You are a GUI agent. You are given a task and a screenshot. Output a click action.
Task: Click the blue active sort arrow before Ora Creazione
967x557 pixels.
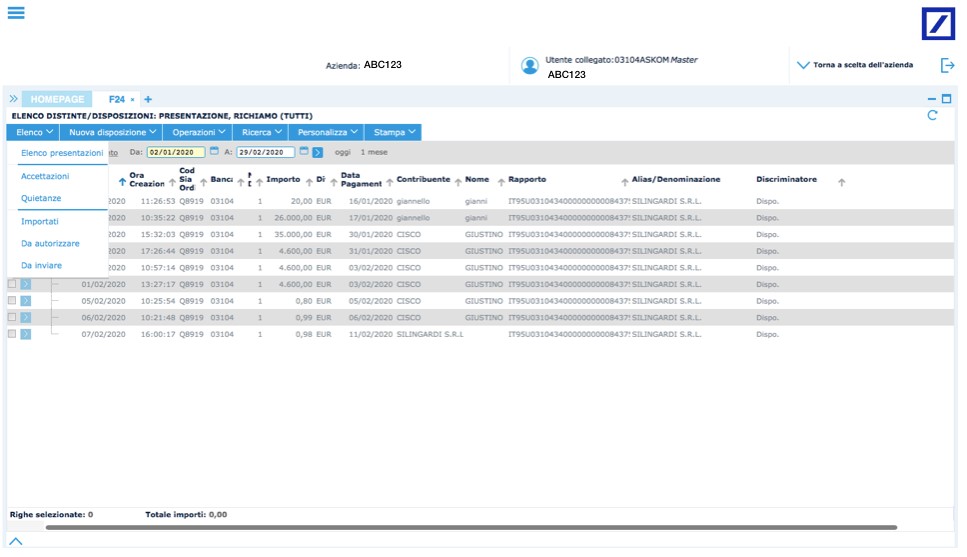point(122,183)
